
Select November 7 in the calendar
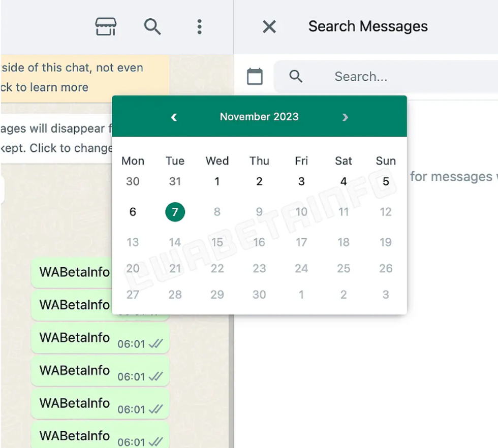pyautogui.click(x=175, y=212)
